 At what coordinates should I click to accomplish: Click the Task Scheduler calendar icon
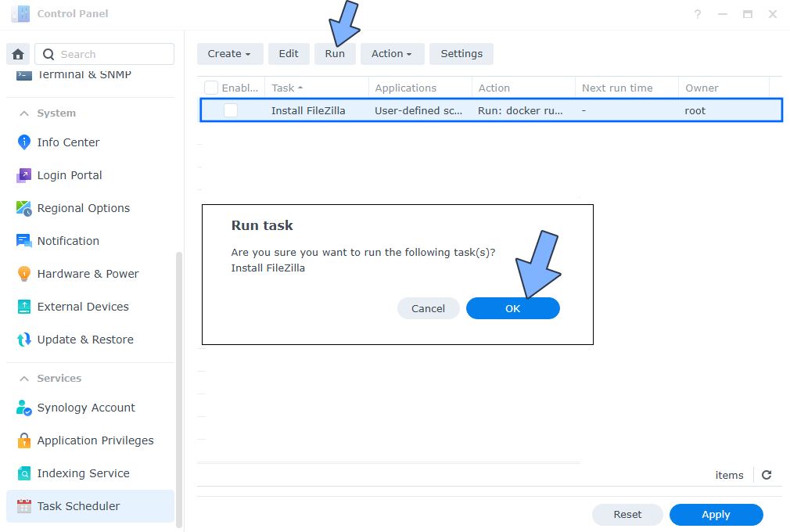click(23, 506)
